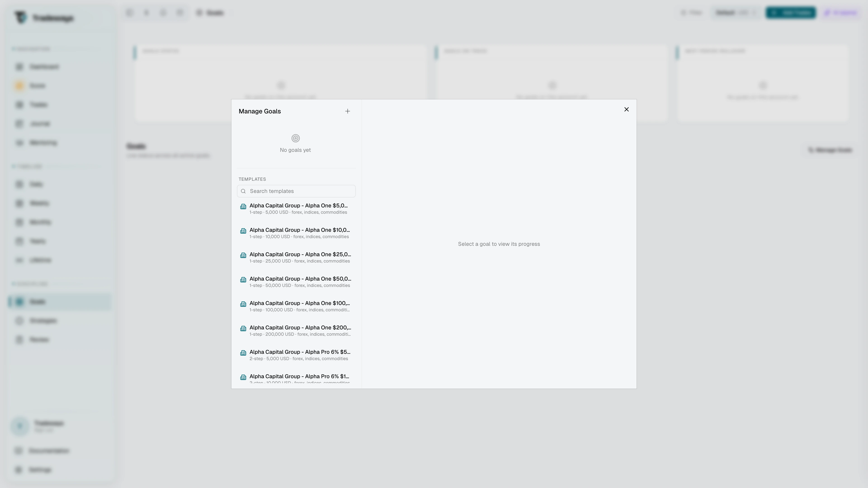This screenshot has width=868, height=488.
Task: Pick the Alpha One $50,0... template
Action: (x=296, y=282)
